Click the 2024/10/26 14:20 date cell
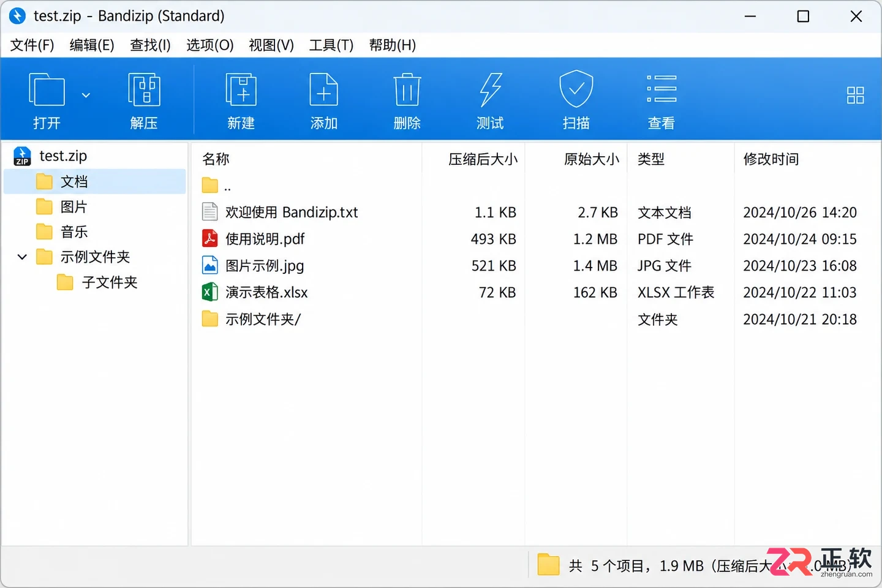Screen dimensions: 882x588 [x=800, y=213]
